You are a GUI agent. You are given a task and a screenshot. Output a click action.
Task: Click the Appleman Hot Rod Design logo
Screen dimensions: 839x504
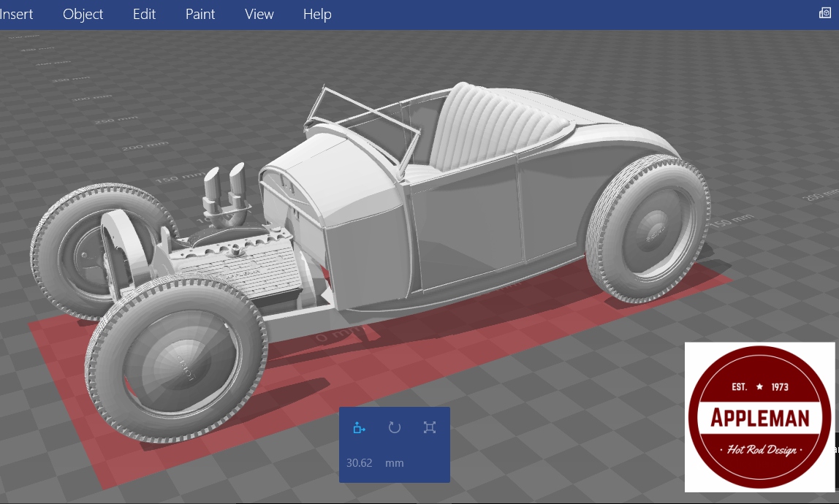(760, 418)
